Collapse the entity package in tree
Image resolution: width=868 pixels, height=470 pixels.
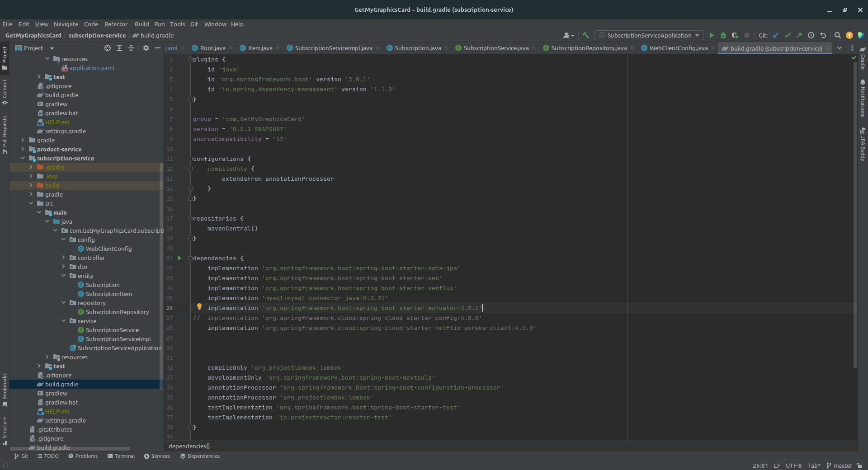tap(64, 276)
